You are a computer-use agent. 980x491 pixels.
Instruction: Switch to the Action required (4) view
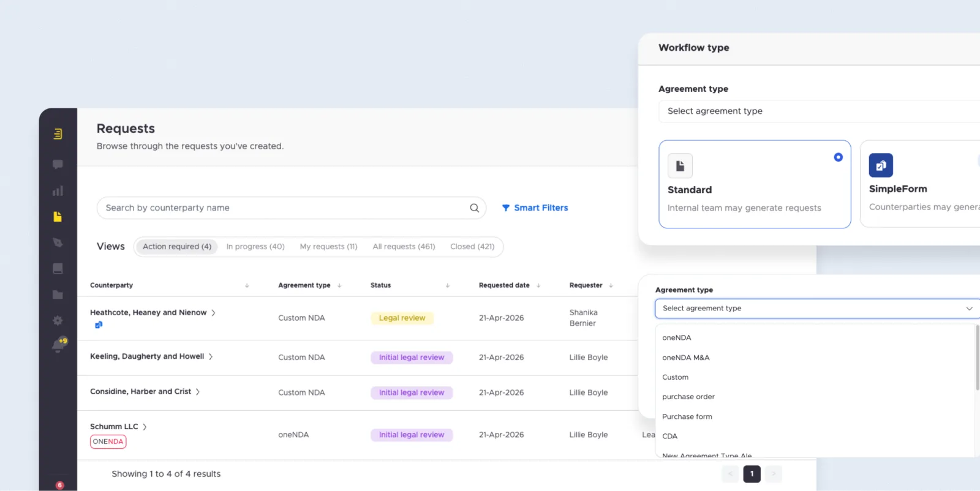177,247
